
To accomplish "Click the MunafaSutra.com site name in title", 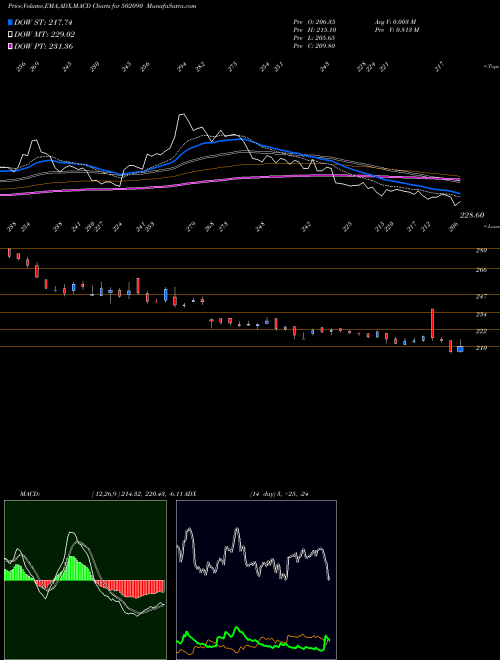I will pyautogui.click(x=173, y=6).
